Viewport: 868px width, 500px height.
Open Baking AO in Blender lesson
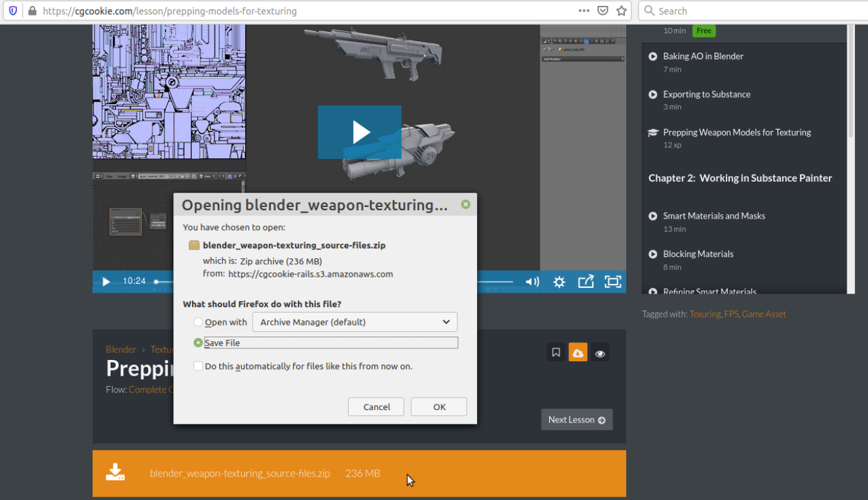pos(703,56)
